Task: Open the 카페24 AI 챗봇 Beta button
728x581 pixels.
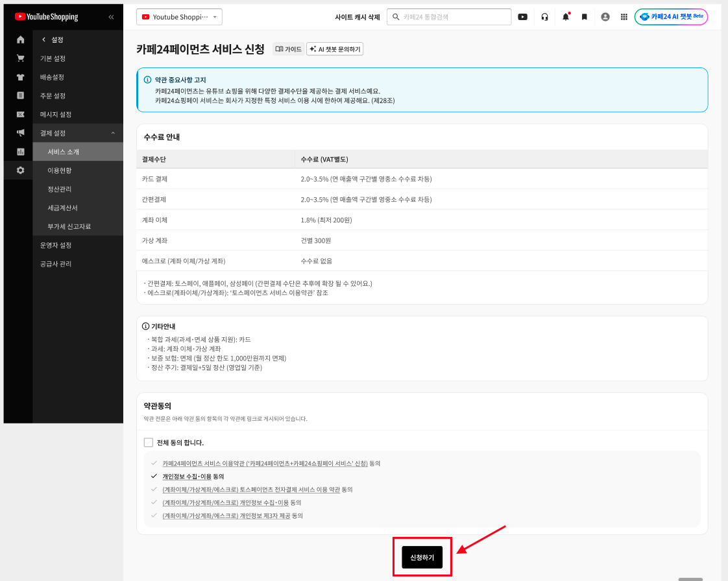Action: (672, 17)
